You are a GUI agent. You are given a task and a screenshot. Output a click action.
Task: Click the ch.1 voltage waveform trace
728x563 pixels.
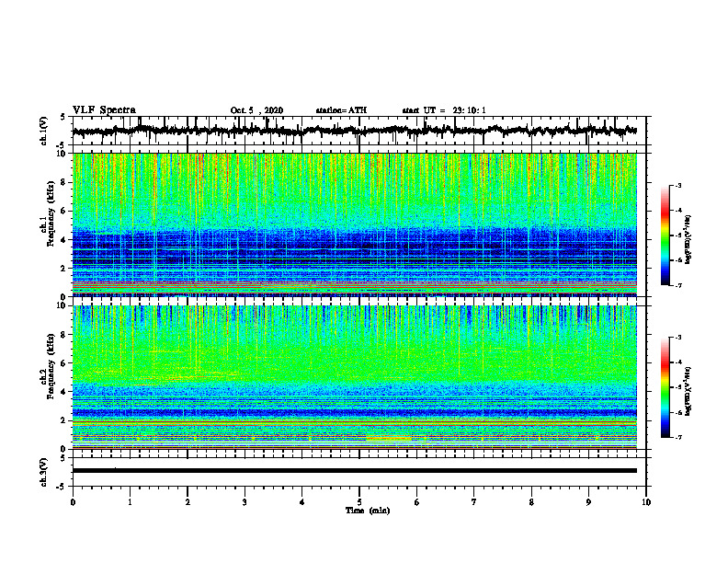(354, 131)
